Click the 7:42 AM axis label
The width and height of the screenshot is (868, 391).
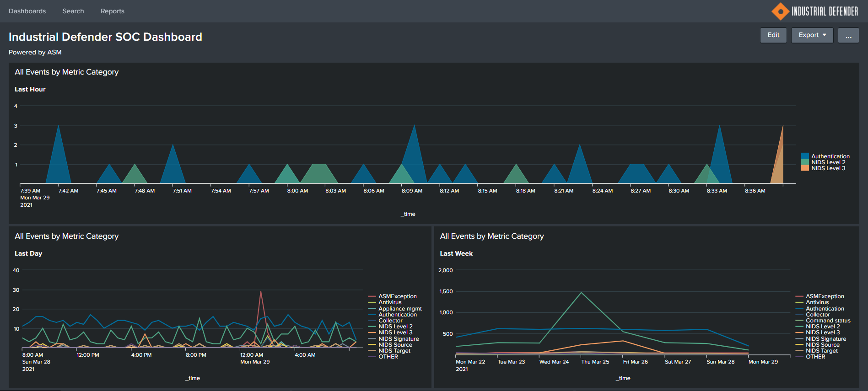(68, 191)
